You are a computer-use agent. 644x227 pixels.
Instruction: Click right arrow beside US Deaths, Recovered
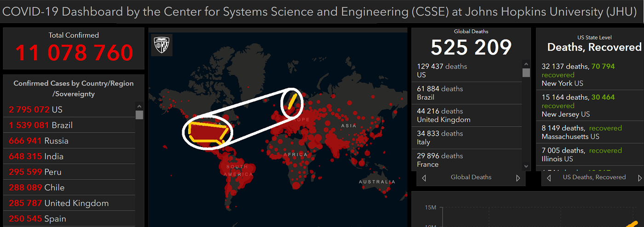tap(640, 178)
